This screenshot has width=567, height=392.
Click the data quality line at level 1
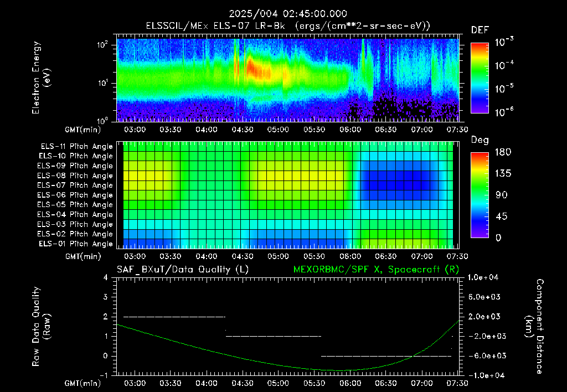(x=274, y=336)
